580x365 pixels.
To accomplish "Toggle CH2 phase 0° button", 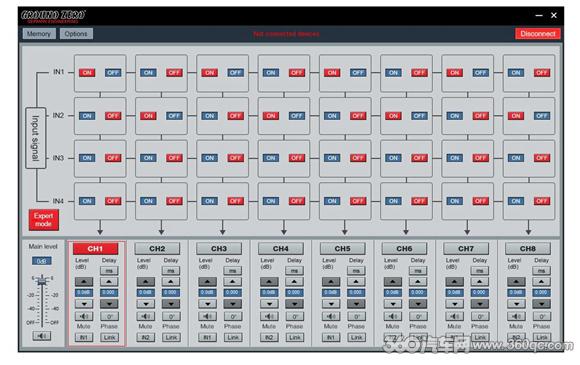I will pos(171,317).
